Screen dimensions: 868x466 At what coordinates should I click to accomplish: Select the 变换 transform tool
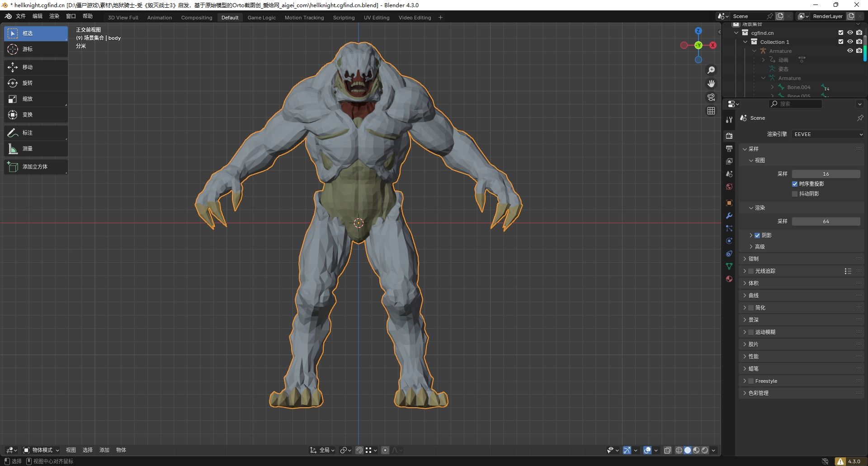(36, 115)
